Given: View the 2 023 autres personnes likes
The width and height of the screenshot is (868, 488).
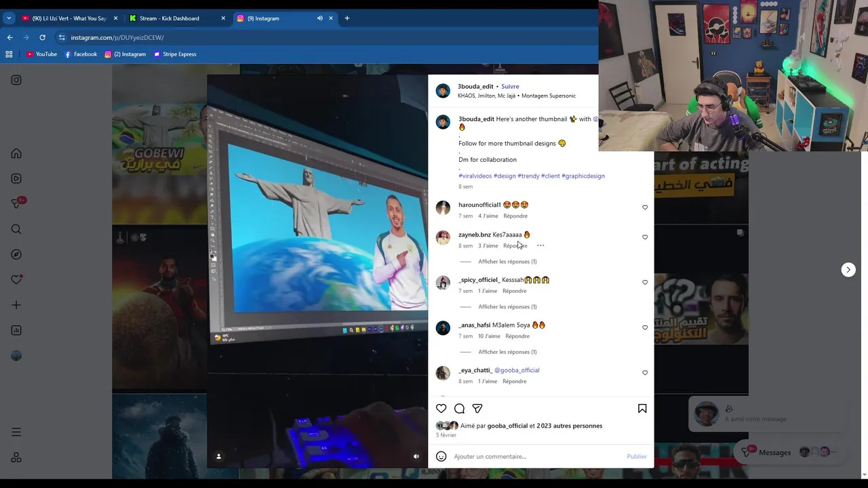Looking at the screenshot, I should click(570, 426).
